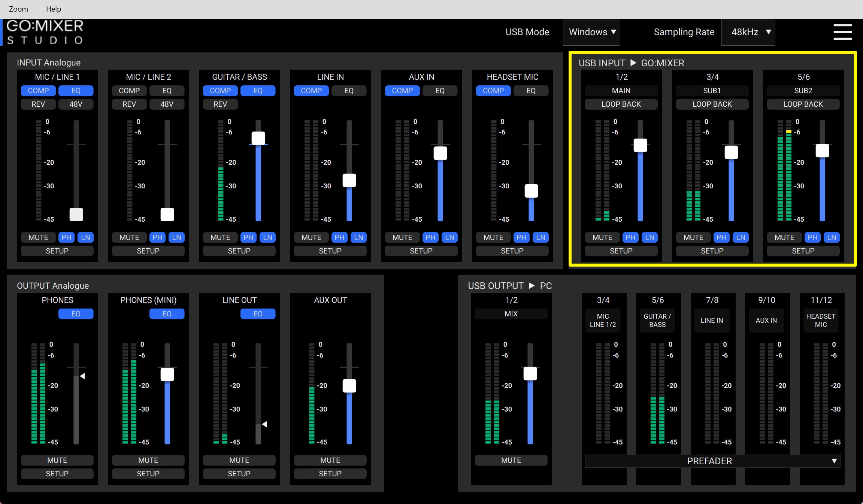This screenshot has width=863, height=504.
Task: Click PHONES volume arrow marker
Action: pos(82,376)
